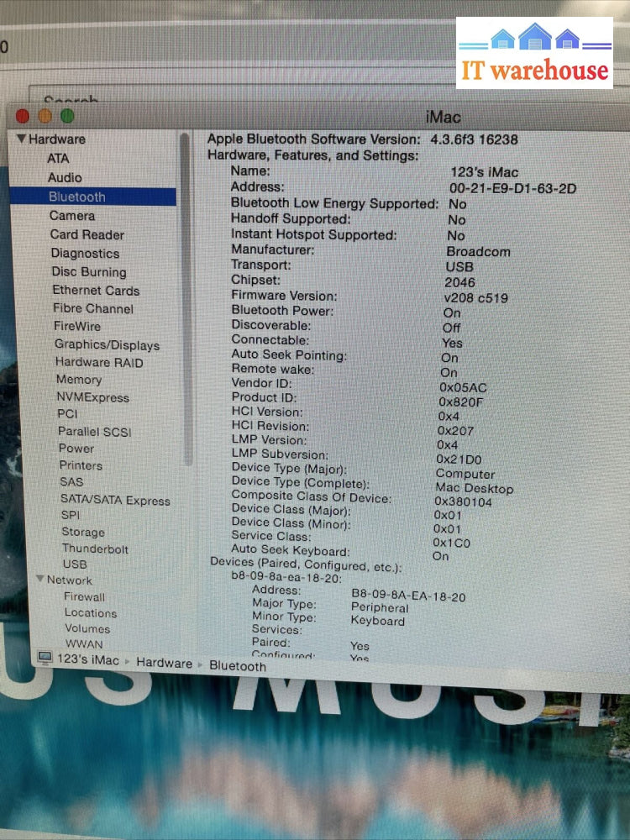Open Firewall under Network
The image size is (630, 840).
pyautogui.click(x=84, y=597)
